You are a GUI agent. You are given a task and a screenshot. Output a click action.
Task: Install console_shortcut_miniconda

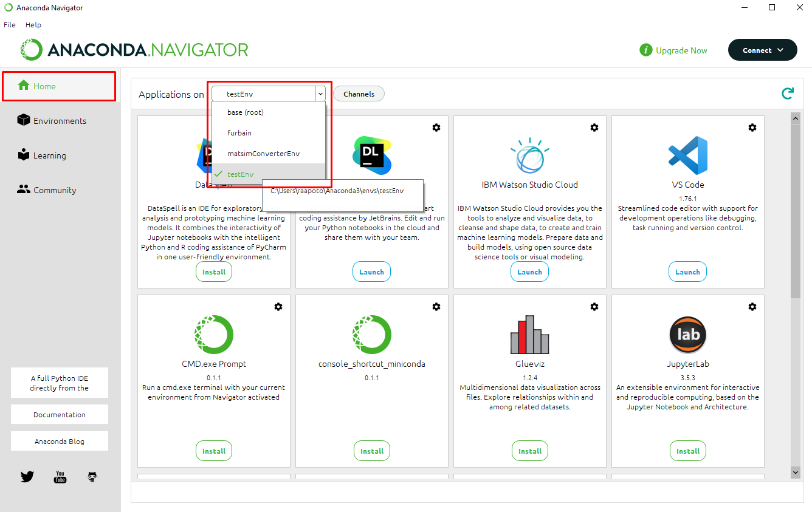[x=372, y=451]
